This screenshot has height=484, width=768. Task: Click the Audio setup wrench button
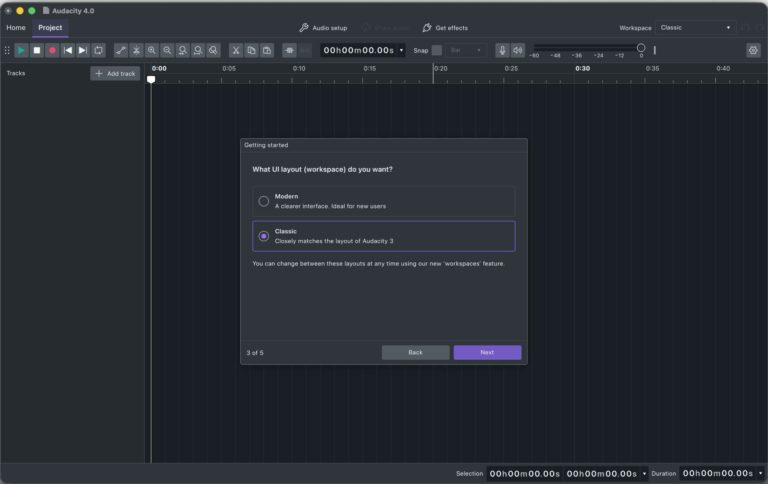click(x=323, y=28)
